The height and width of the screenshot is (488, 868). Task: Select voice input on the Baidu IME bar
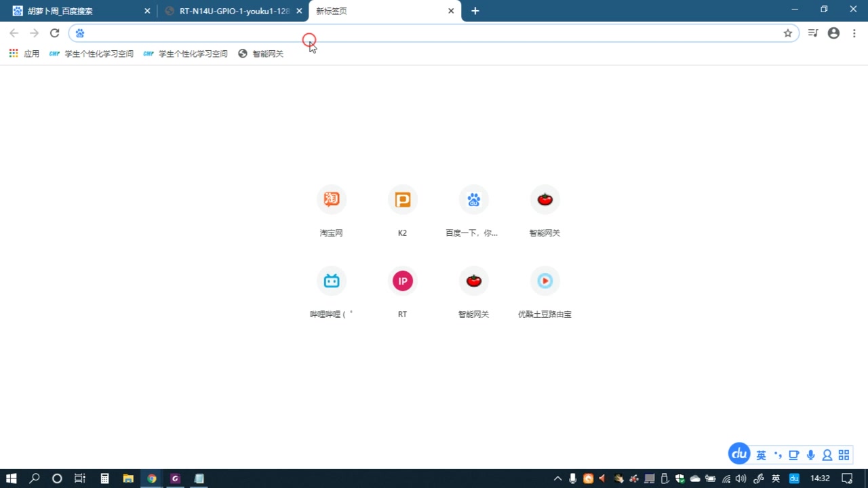coord(810,455)
